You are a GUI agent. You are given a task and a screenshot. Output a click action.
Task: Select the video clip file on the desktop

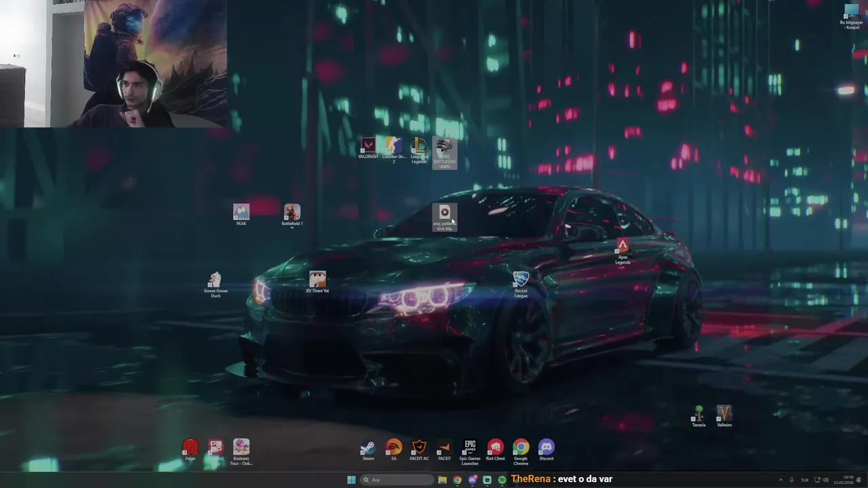(x=445, y=218)
